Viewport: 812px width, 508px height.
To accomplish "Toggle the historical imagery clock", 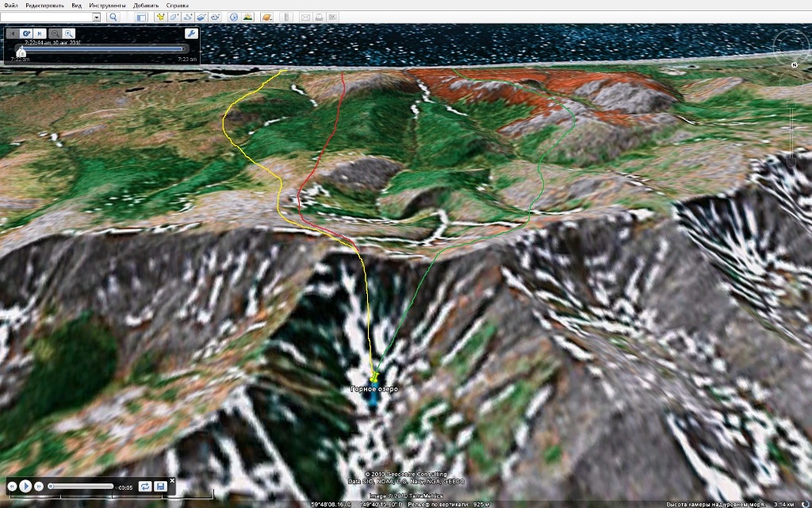I will coord(235,17).
